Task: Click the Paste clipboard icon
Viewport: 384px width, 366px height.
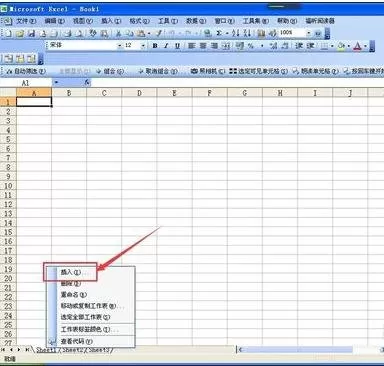Action: coord(141,33)
